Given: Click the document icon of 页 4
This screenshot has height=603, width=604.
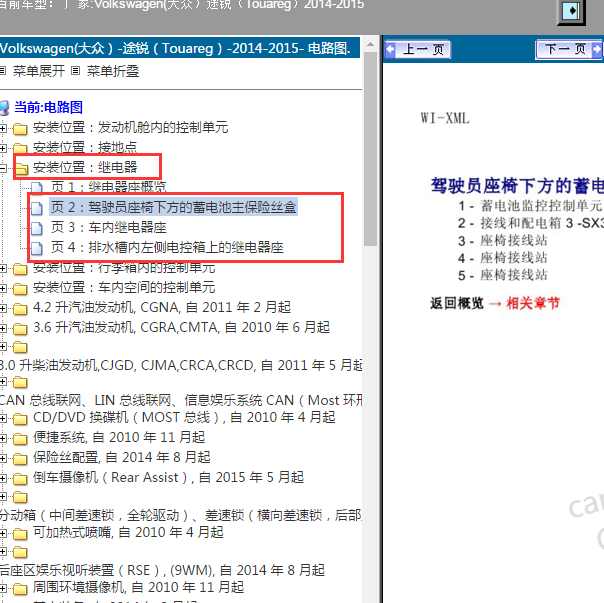Looking at the screenshot, I should (37, 248).
